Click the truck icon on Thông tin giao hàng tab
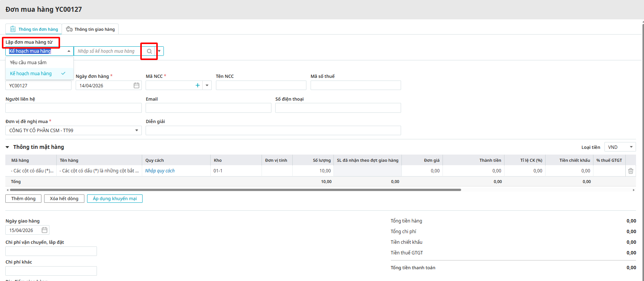Viewport: 644px width, 281px height. point(69,29)
